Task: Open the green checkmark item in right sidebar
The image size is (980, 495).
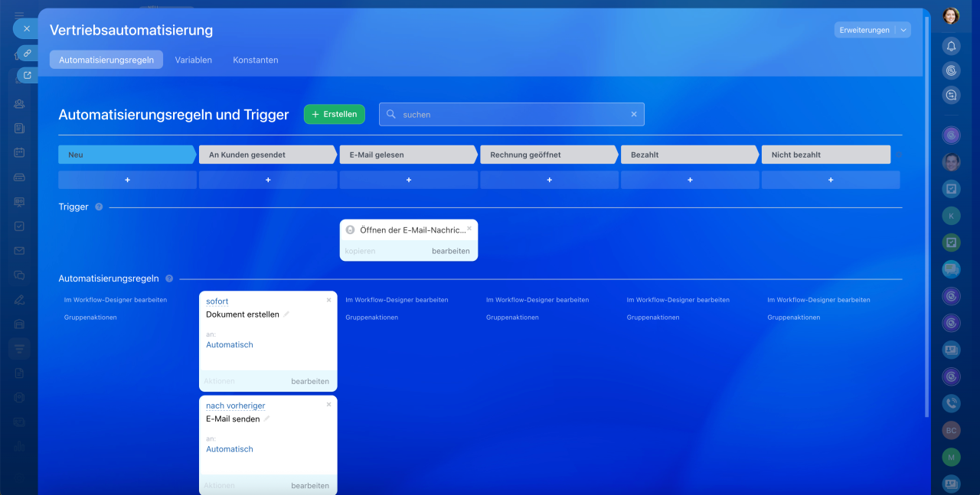Action: point(951,243)
